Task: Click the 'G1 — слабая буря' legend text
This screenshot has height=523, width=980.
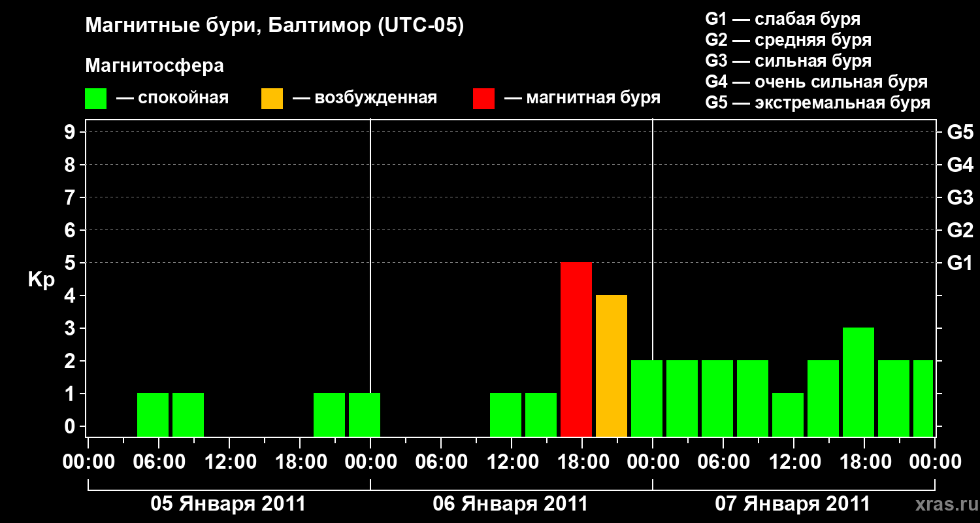Action: click(783, 19)
